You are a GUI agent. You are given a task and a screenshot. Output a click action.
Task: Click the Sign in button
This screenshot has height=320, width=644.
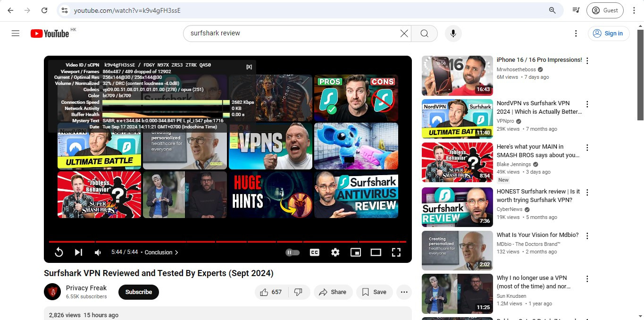609,34
